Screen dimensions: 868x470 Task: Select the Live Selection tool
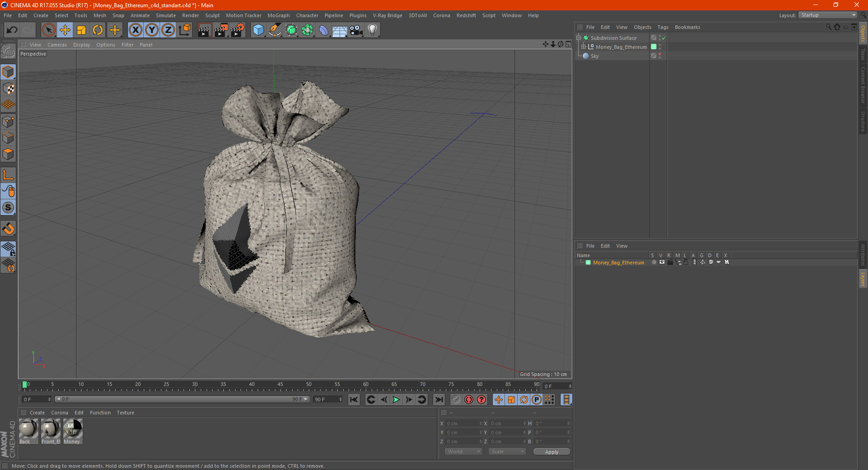48,30
